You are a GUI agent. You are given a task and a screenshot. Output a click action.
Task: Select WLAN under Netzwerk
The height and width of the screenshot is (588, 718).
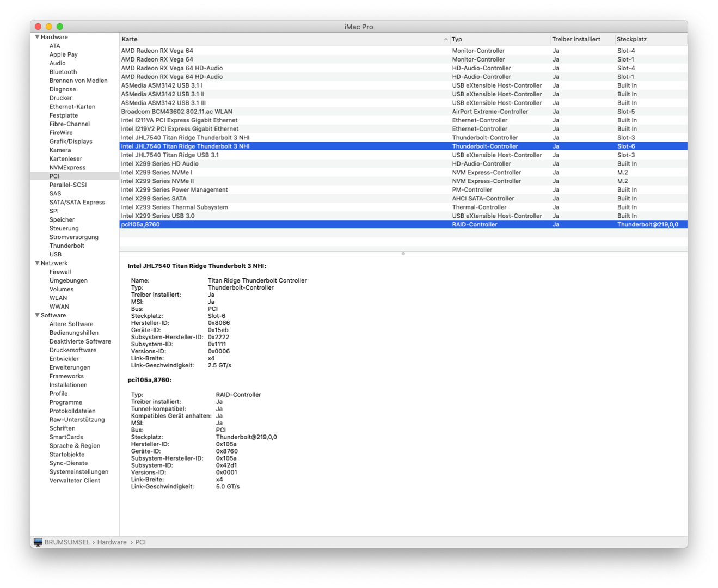coord(58,298)
